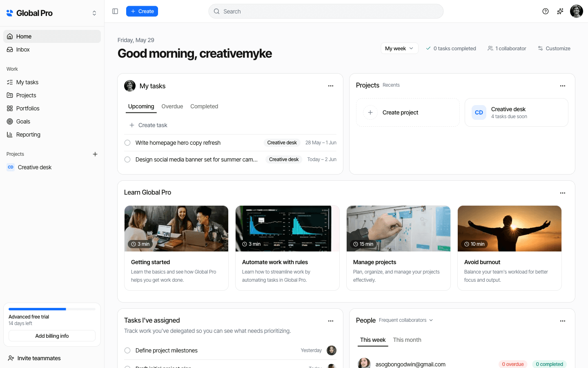Open the user profile avatar menu

coord(577,11)
